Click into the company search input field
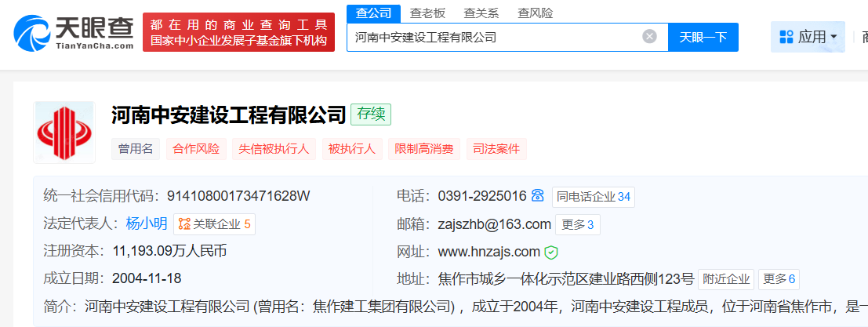868x327 pixels. point(494,37)
